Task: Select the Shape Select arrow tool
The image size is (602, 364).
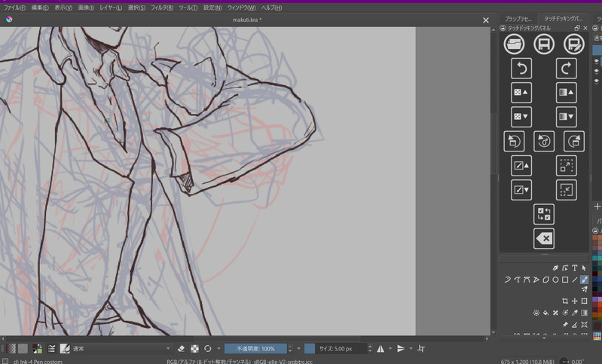Action: point(584,268)
